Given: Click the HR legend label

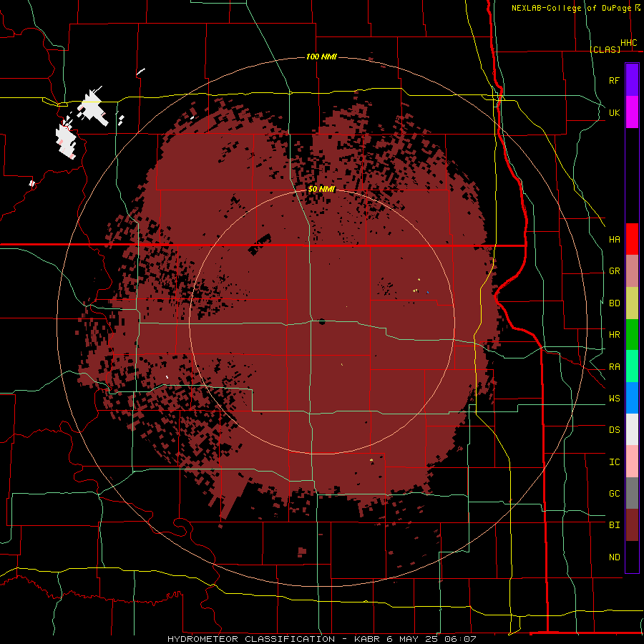Looking at the screenshot, I should point(615,335).
